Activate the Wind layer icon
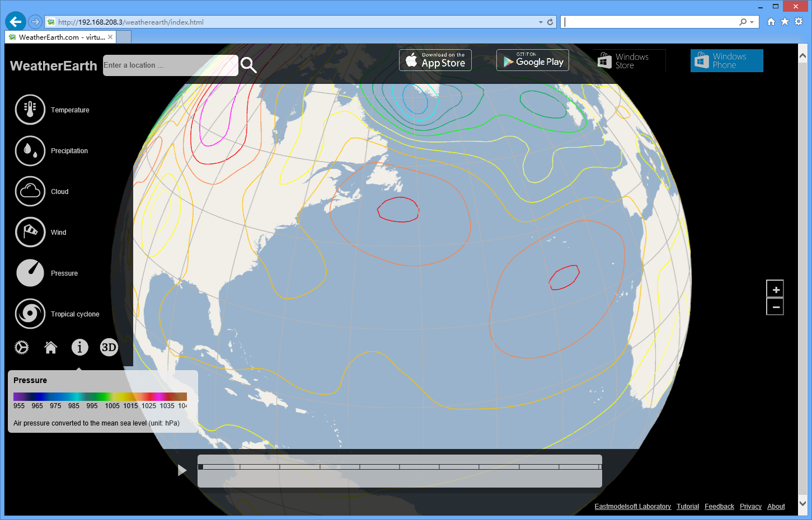Image resolution: width=812 pixels, height=520 pixels. pyautogui.click(x=30, y=232)
